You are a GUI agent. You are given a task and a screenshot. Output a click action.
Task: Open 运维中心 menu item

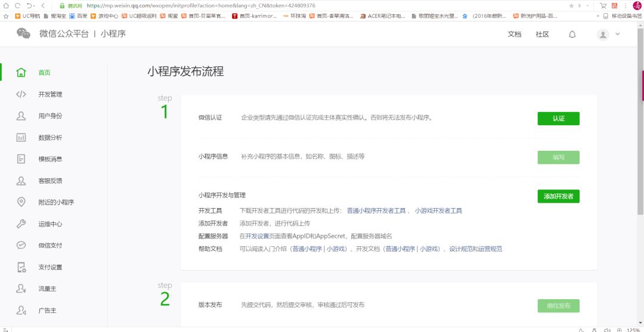pyautogui.click(x=50, y=224)
